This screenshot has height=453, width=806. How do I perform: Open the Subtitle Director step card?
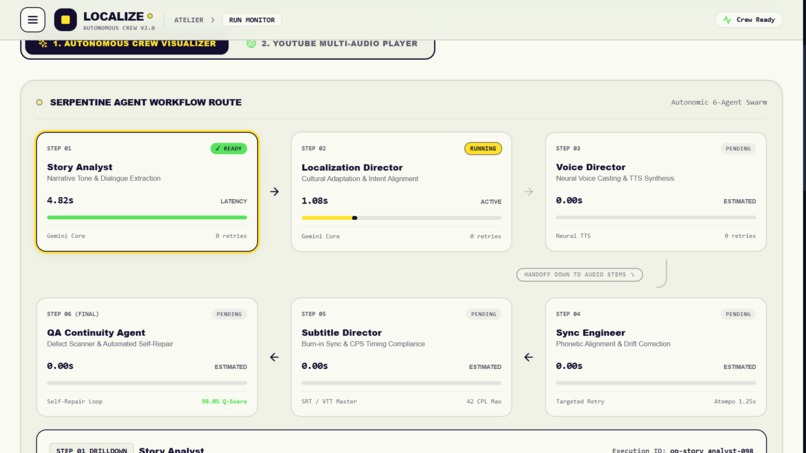401,357
